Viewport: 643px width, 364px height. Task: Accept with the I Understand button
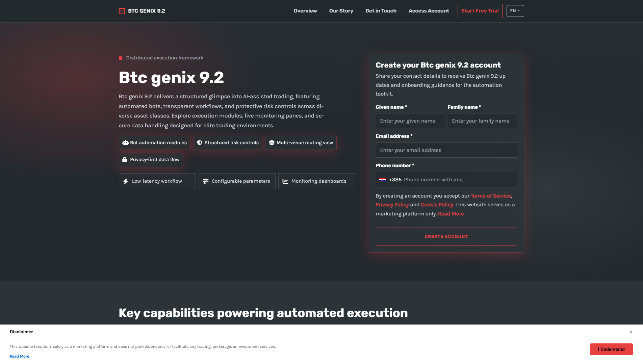point(611,349)
